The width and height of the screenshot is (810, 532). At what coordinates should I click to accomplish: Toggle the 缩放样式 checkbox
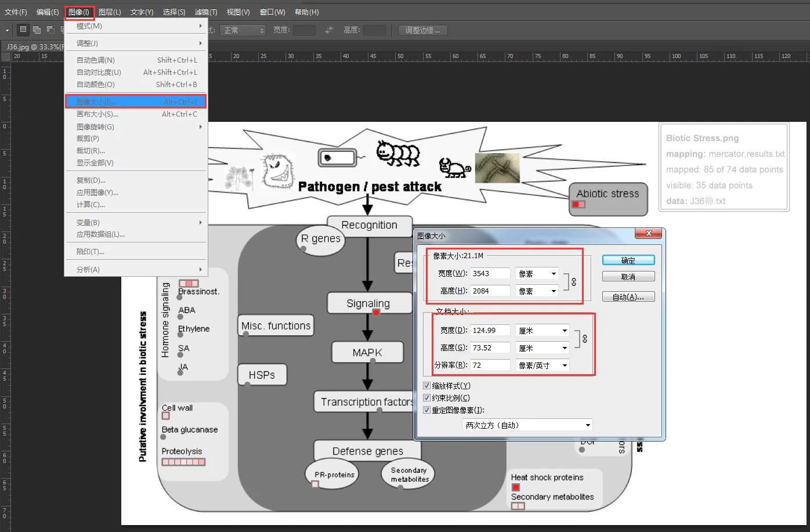[427, 386]
